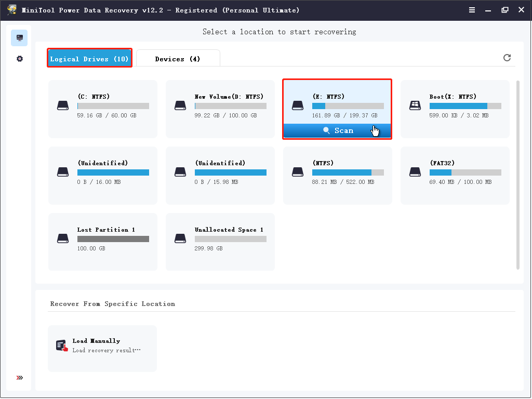
Task: Switch to the Devices (4) tab
Action: [178, 59]
